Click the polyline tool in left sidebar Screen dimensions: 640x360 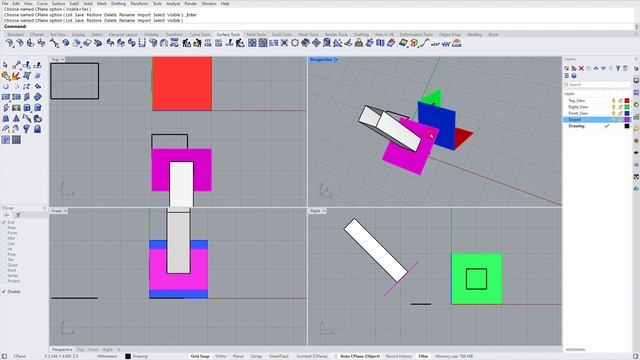click(16, 65)
